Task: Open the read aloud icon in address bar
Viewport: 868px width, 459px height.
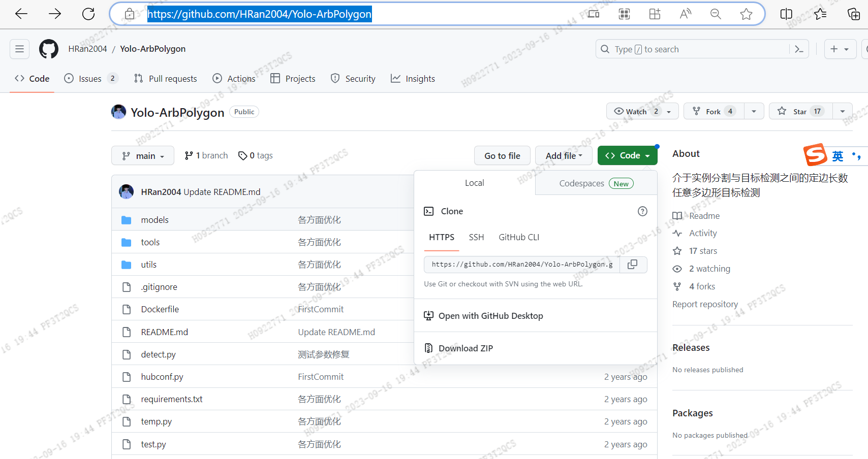Action: point(686,14)
